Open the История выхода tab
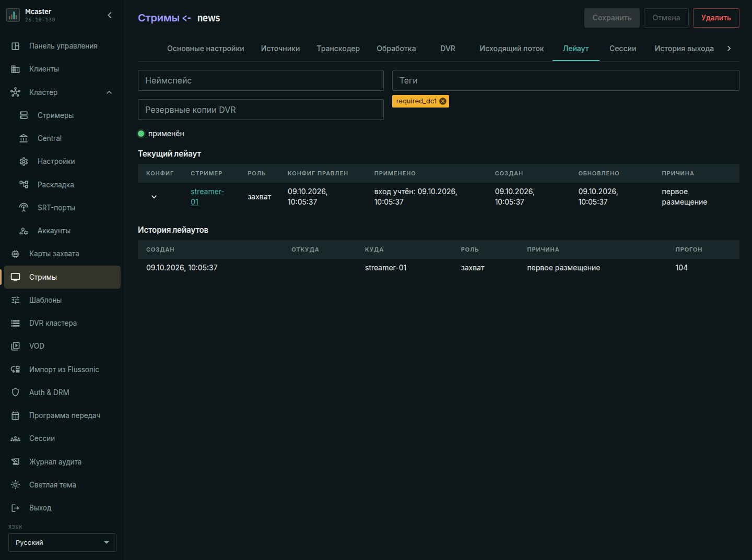 pyautogui.click(x=684, y=49)
